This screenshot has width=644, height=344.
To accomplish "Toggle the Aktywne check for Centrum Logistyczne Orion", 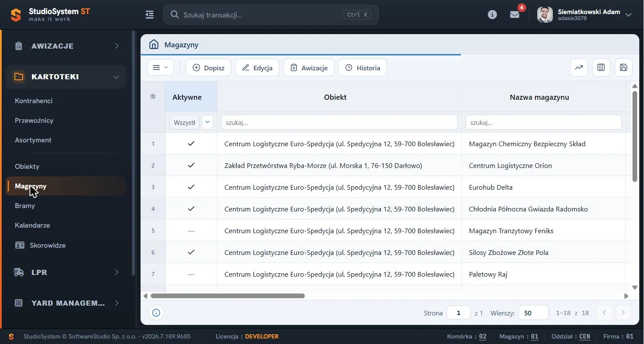I will [191, 165].
